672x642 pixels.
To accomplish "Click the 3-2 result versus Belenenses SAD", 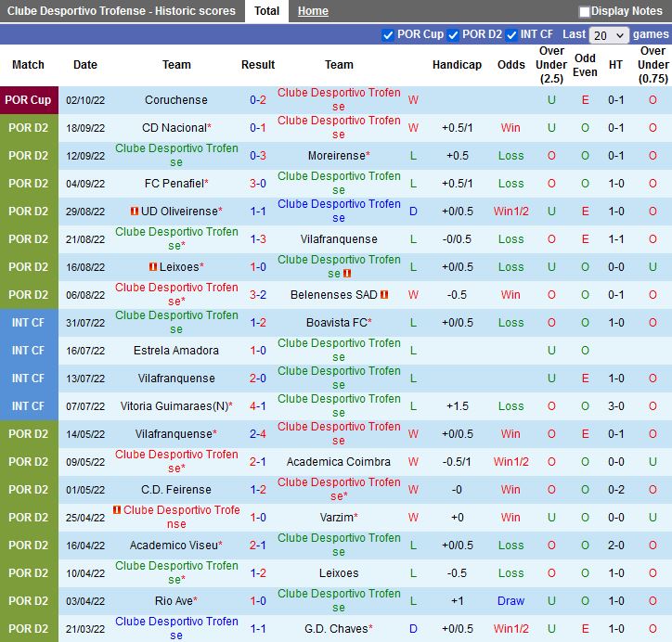I will pyautogui.click(x=258, y=295).
